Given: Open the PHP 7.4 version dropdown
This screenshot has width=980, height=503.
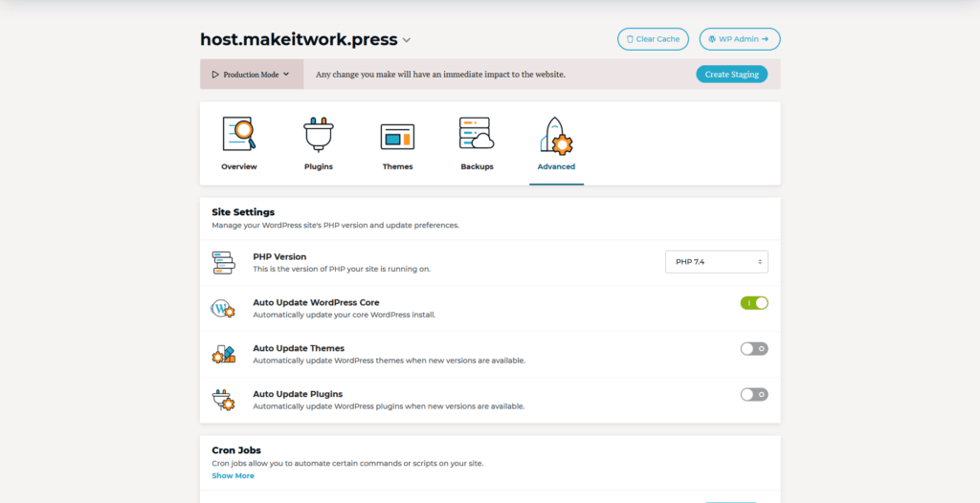Looking at the screenshot, I should [716, 262].
